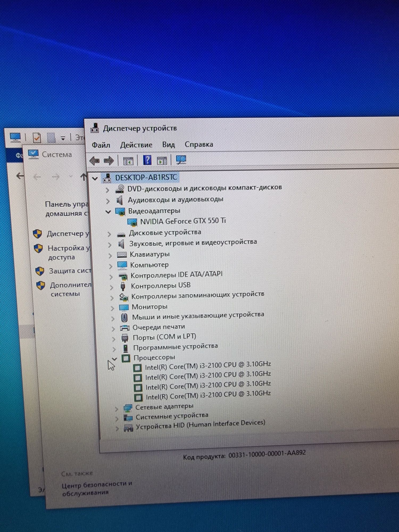Click the blue Help question-mark toolbar icon

[147, 160]
